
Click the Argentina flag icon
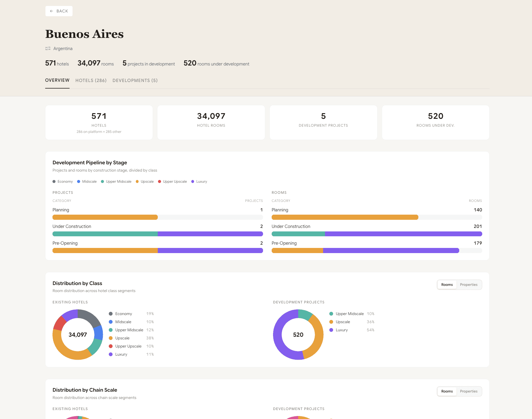click(48, 48)
